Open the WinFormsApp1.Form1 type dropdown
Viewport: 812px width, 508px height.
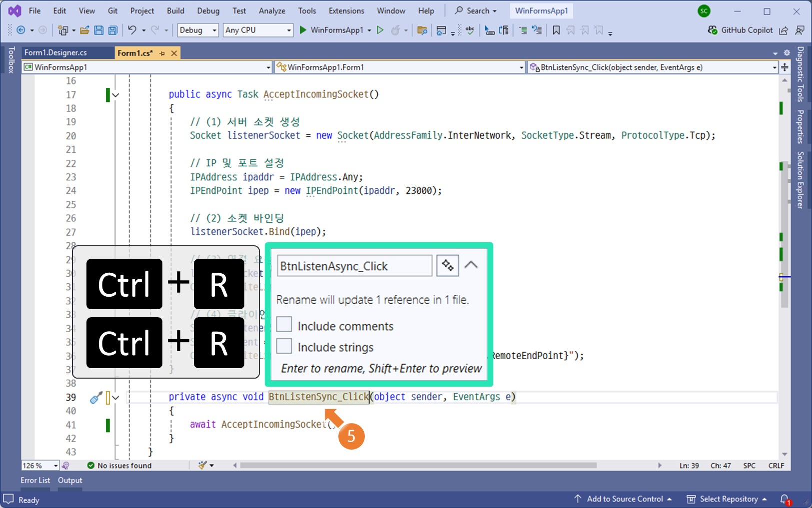(400, 67)
